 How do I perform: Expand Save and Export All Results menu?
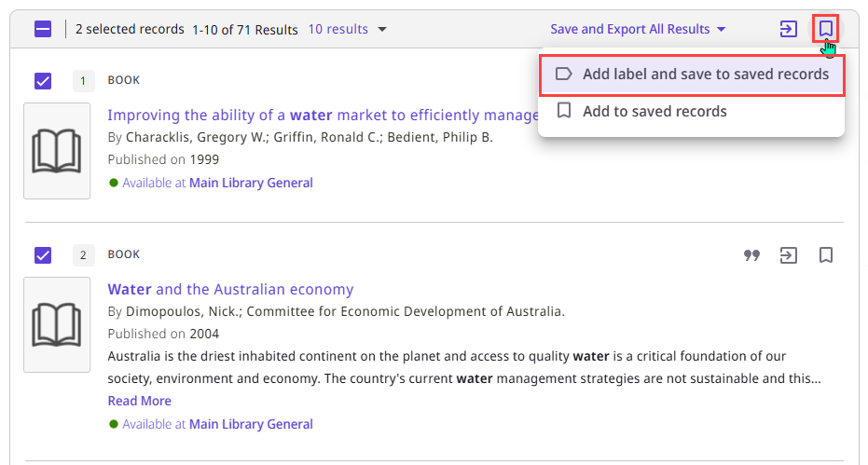[638, 29]
